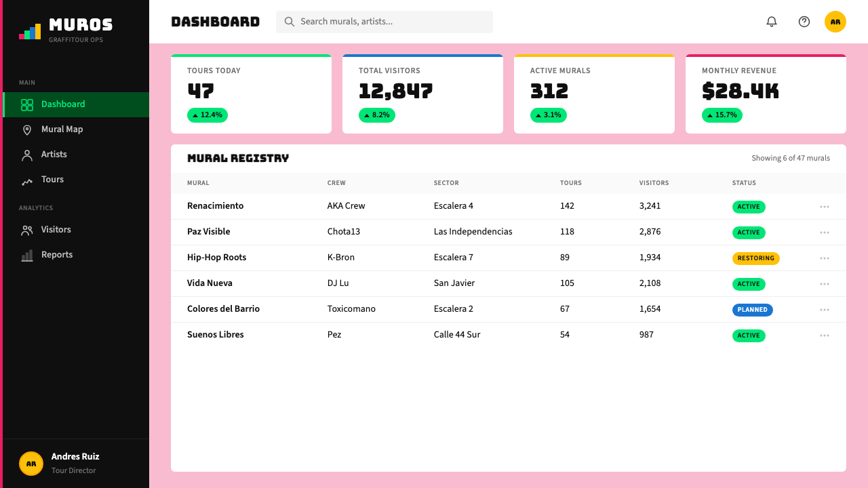The height and width of the screenshot is (488, 868).
Task: Click the Planned status badge
Action: [x=753, y=310]
